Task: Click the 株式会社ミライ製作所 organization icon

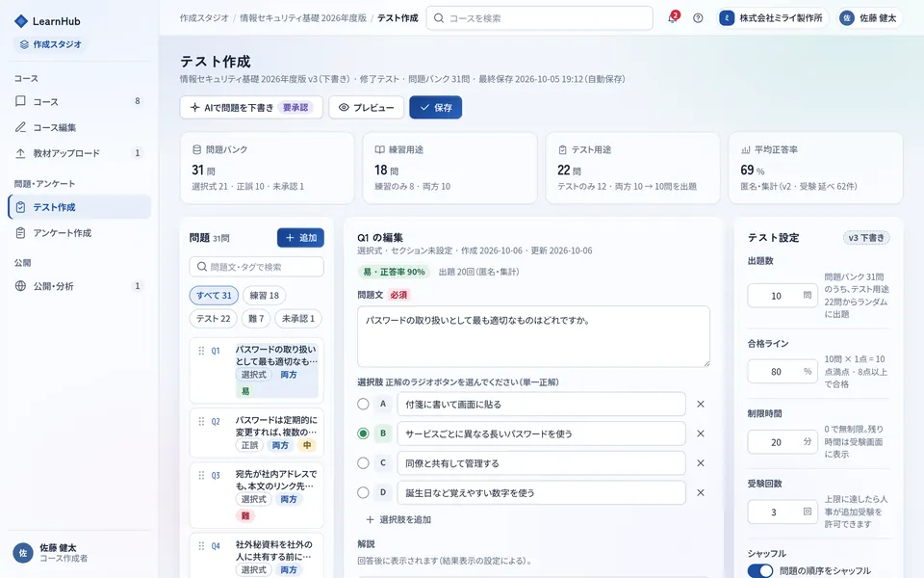Action: pos(727,18)
